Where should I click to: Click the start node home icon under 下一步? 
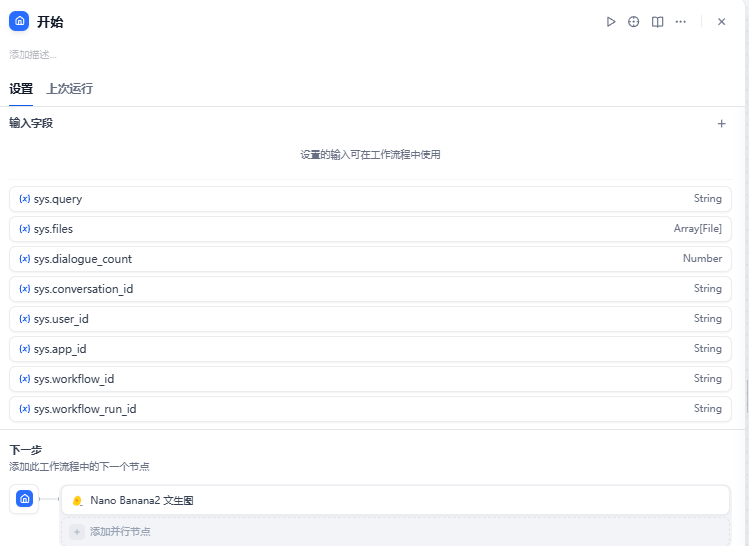coord(24,499)
